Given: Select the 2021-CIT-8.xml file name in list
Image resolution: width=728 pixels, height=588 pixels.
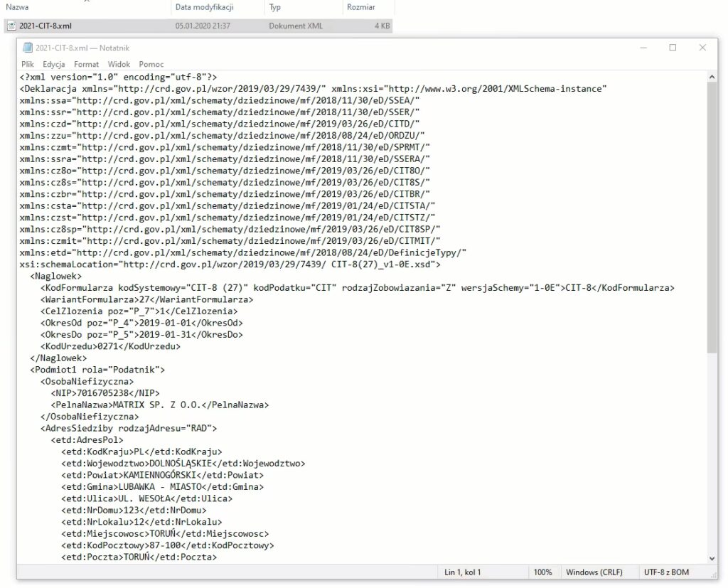Looking at the screenshot, I should 45,26.
